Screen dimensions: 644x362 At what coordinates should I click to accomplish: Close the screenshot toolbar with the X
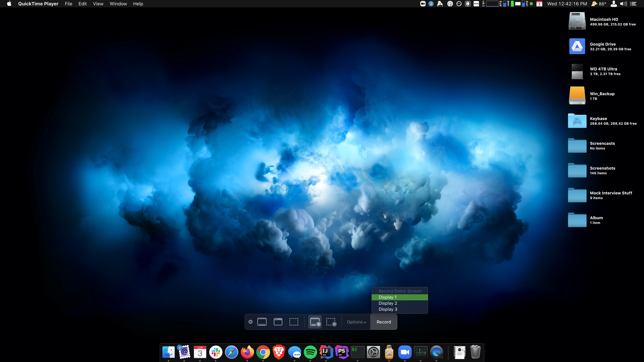(x=251, y=322)
